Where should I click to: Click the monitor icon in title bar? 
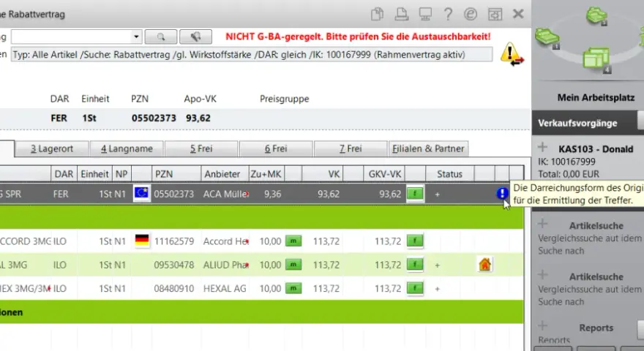[424, 15]
